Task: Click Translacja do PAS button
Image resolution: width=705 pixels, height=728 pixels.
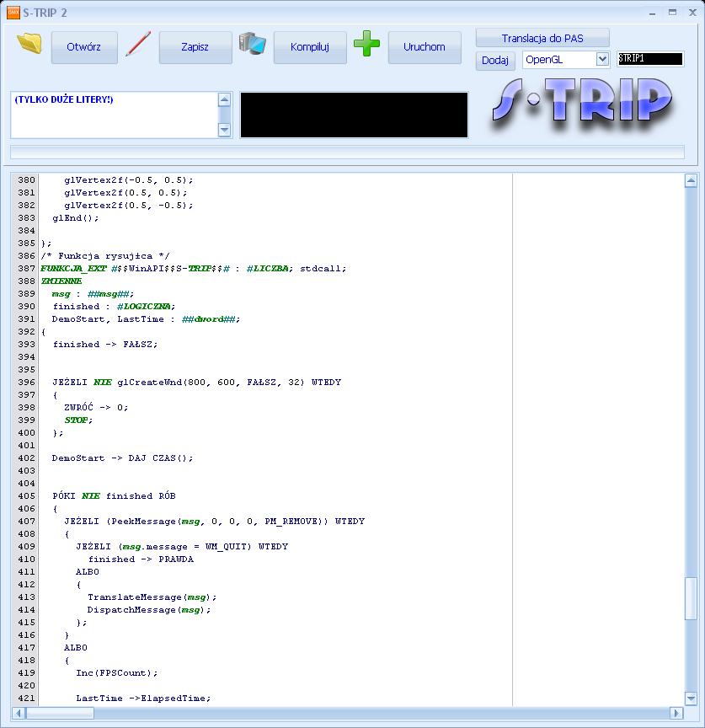Action: tap(542, 38)
